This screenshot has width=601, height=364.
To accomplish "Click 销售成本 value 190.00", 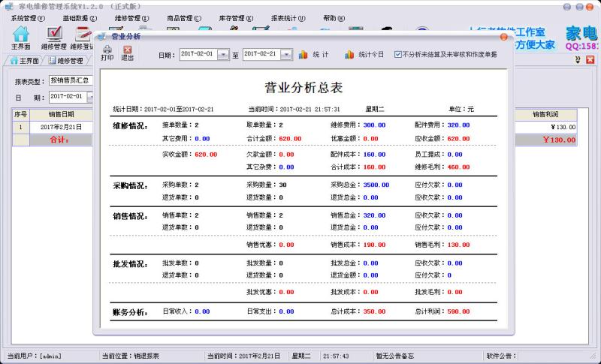I will (374, 245).
